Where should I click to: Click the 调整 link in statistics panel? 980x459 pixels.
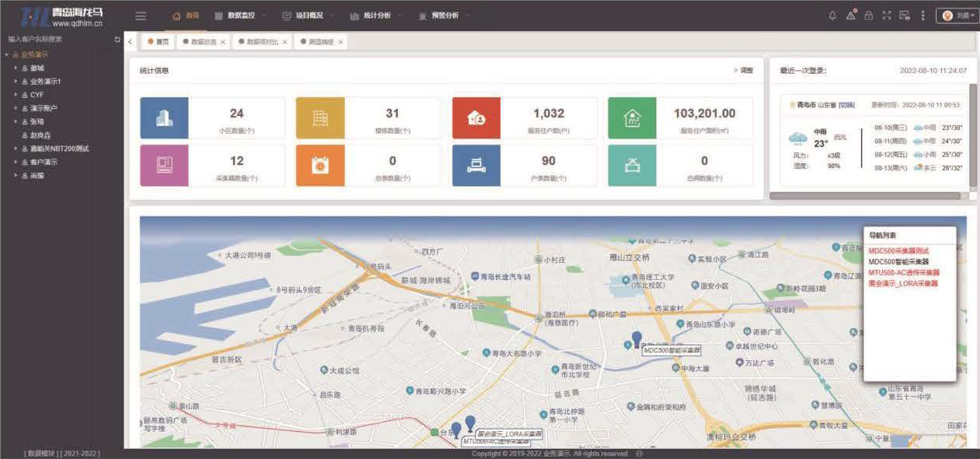[x=744, y=71]
